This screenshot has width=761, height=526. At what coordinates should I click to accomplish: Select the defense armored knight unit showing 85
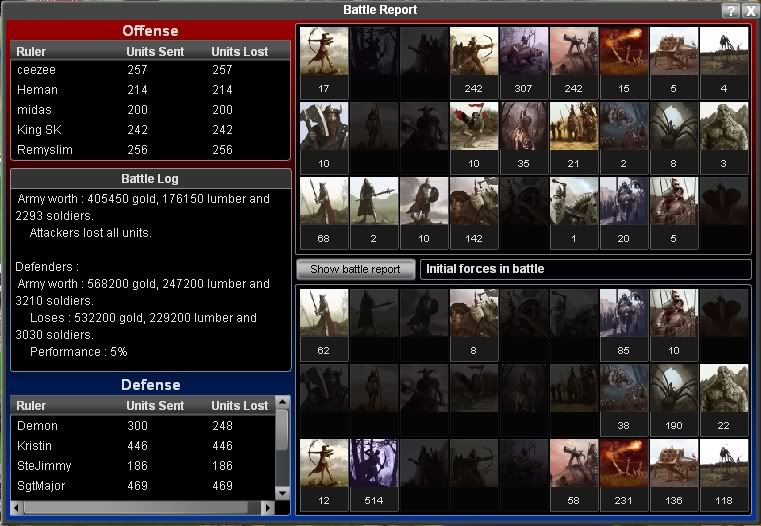click(624, 325)
